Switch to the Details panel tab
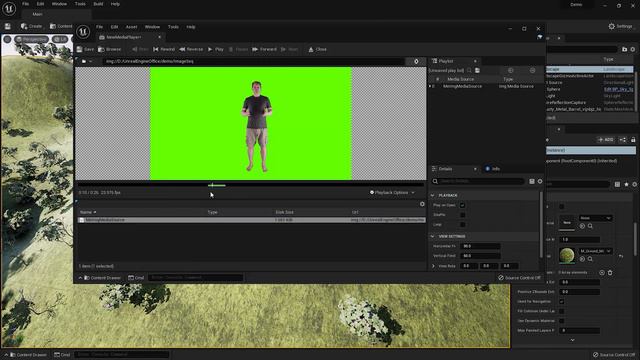The height and width of the screenshot is (360, 640). 445,169
